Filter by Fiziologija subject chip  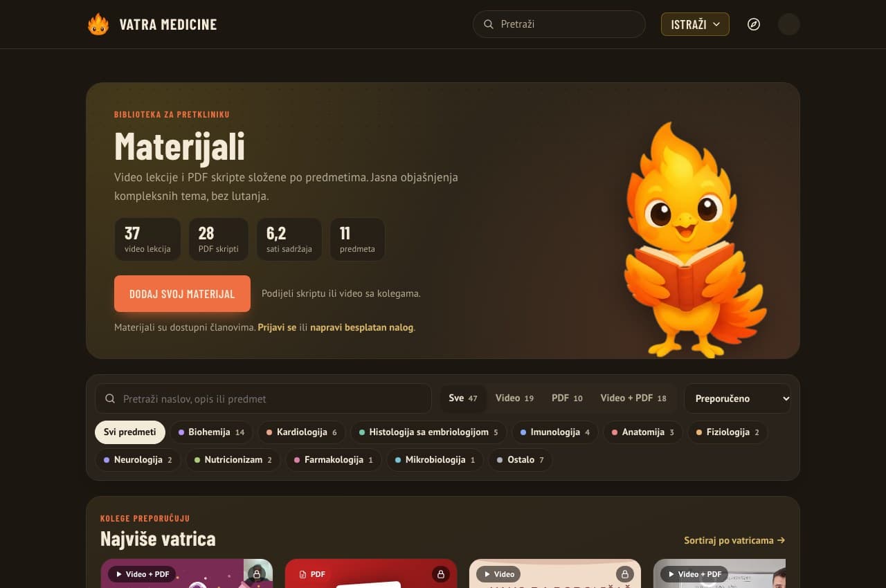(x=727, y=432)
